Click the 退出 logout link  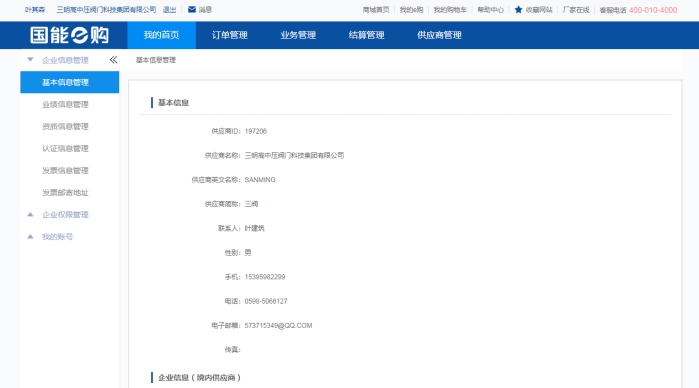pyautogui.click(x=169, y=10)
